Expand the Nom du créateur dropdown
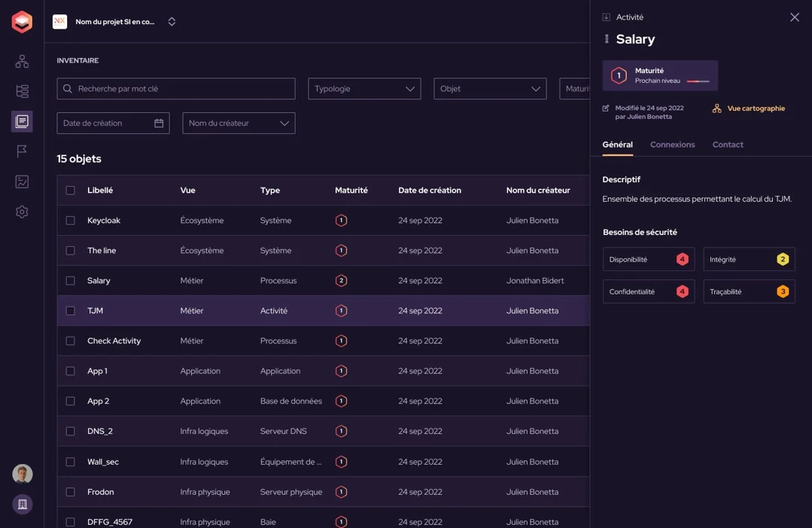 coord(239,123)
